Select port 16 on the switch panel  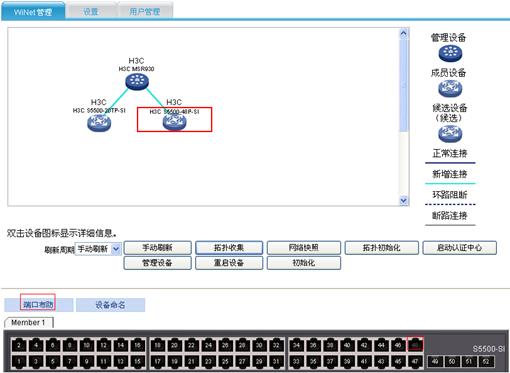[137, 345]
